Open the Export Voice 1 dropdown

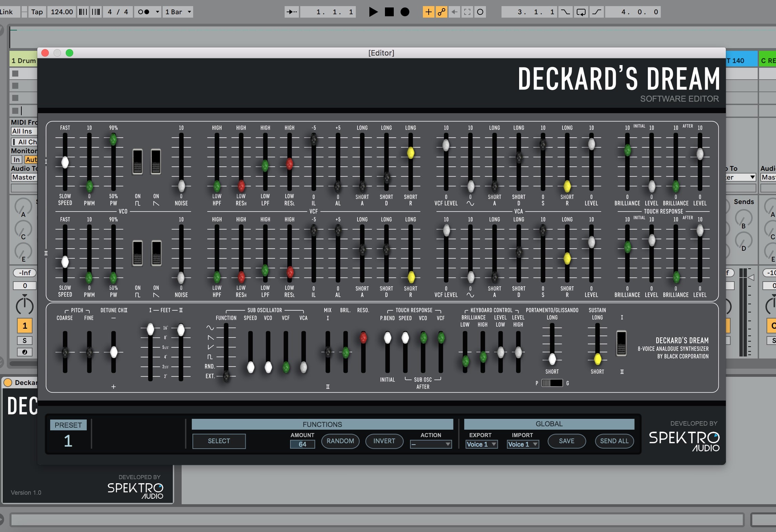click(x=482, y=444)
